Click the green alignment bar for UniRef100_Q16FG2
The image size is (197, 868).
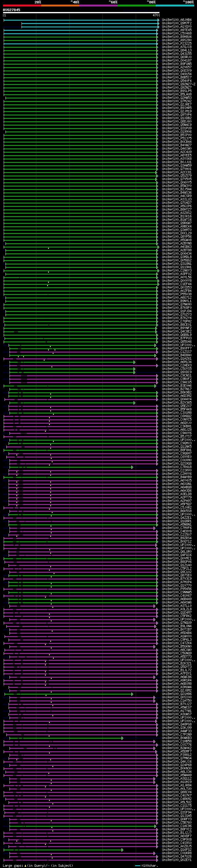pyautogui.click(x=63, y=850)
